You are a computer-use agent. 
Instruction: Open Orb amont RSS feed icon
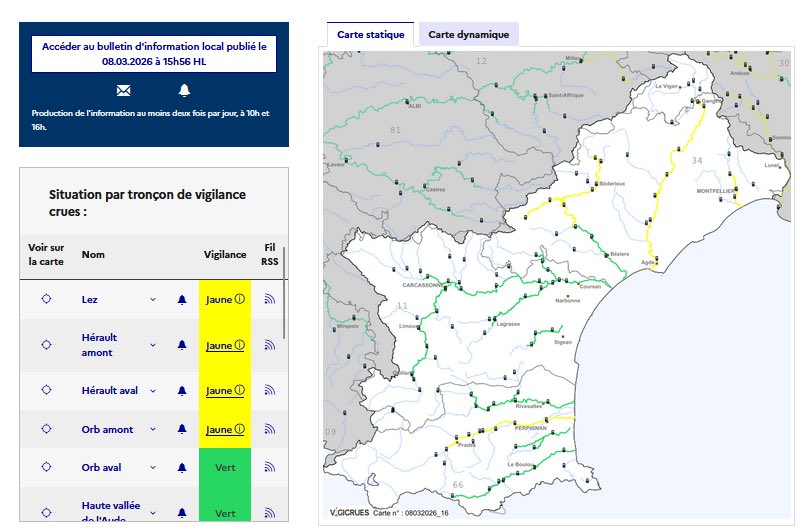[269, 429]
